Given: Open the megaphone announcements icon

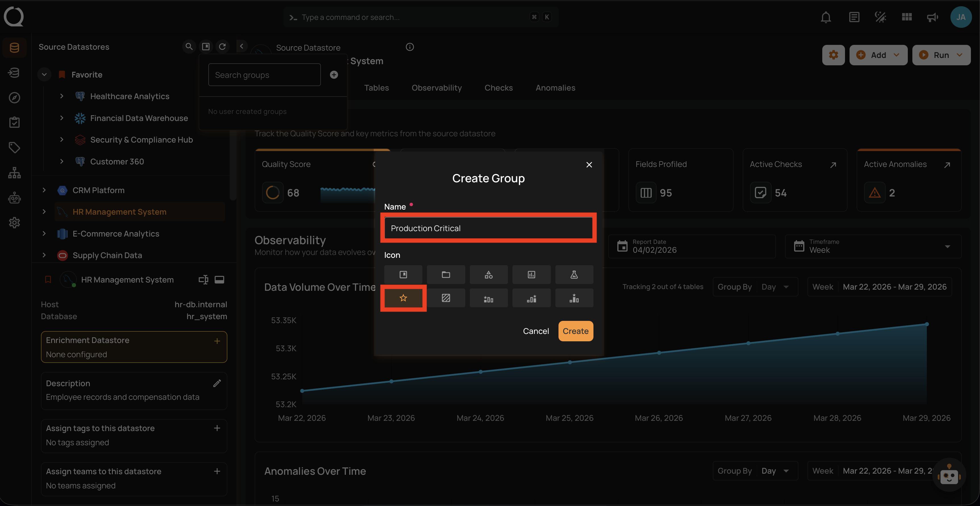Looking at the screenshot, I should 932,17.
